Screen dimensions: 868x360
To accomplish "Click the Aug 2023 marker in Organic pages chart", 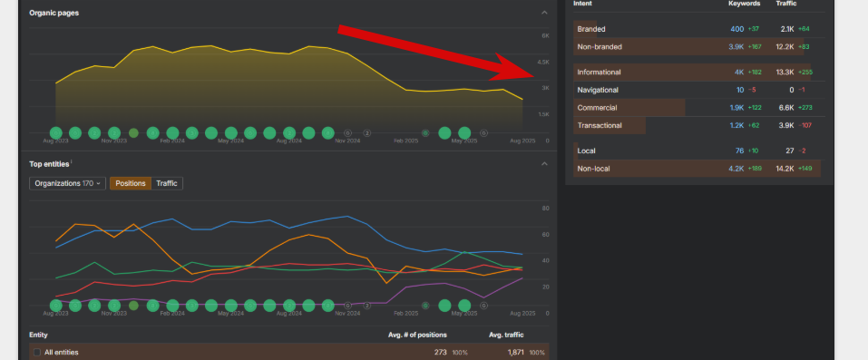I will [56, 133].
